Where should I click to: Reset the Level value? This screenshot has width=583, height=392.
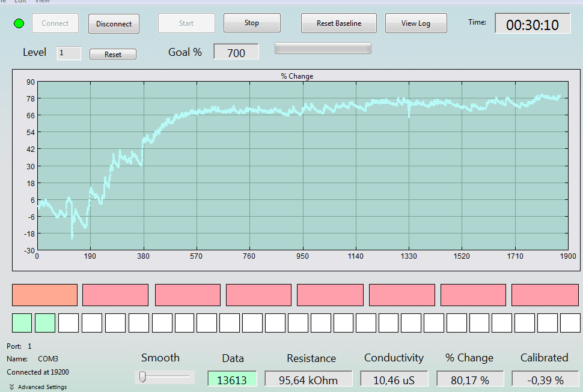click(113, 54)
